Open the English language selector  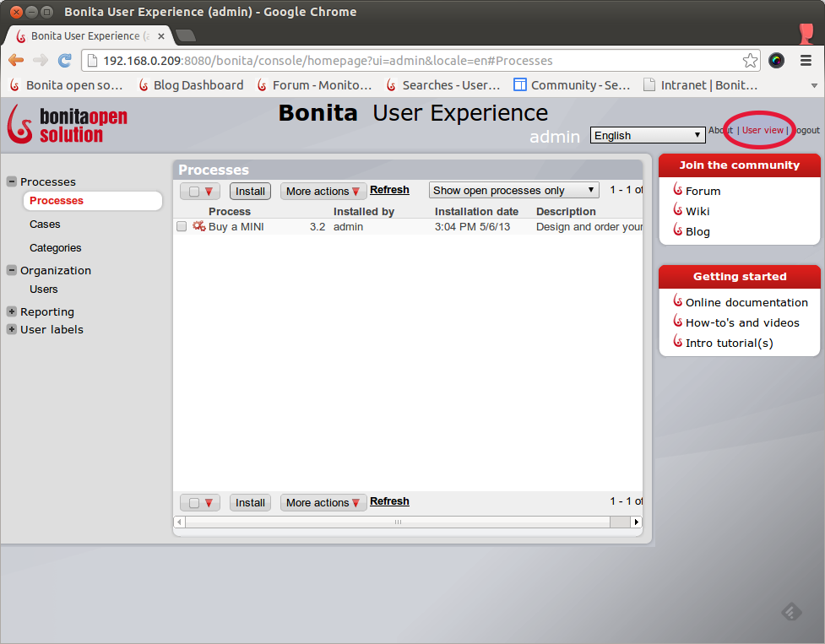click(x=647, y=134)
